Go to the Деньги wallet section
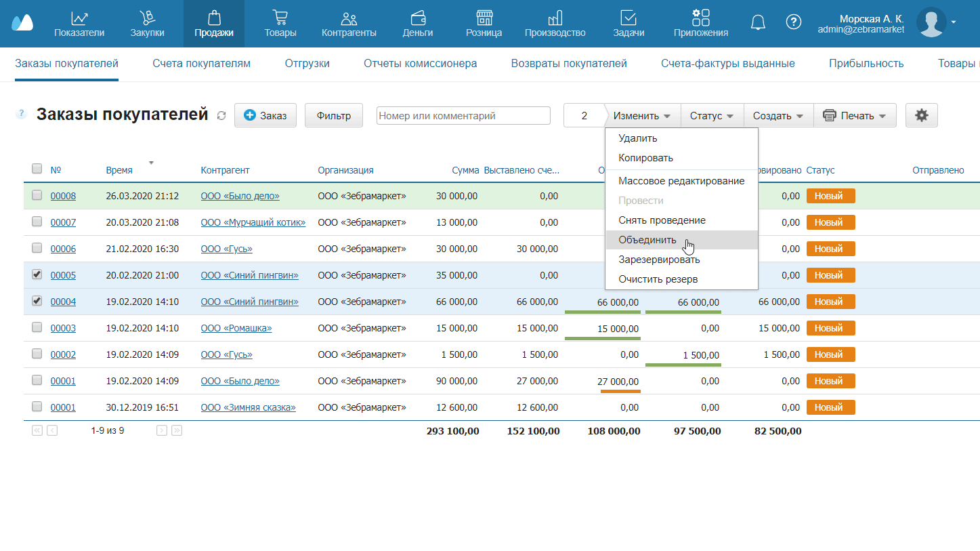Viewport: 980px width, 551px height. [x=418, y=22]
